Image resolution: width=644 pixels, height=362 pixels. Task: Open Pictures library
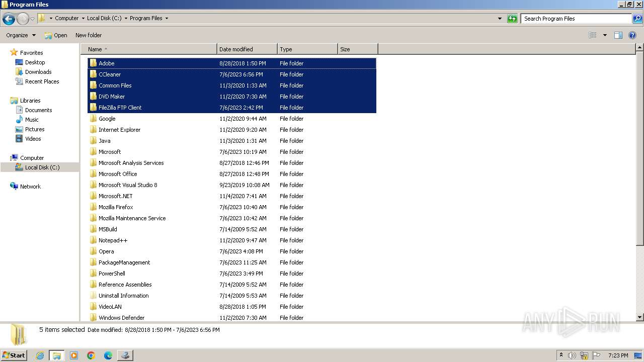pyautogui.click(x=35, y=129)
